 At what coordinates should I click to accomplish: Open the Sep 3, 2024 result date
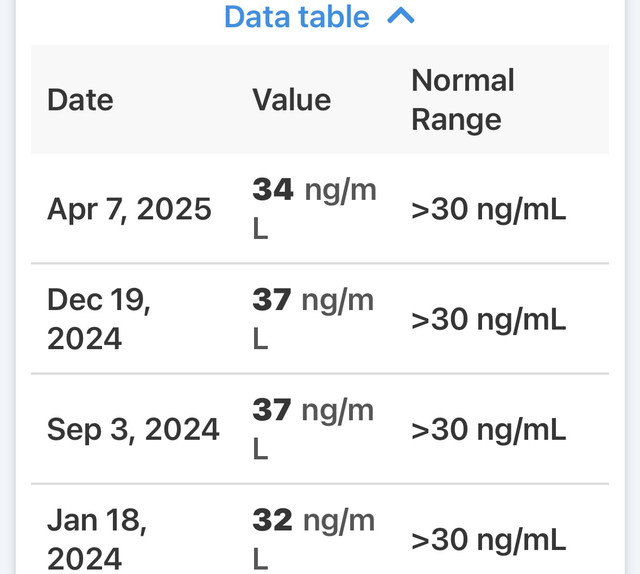pos(133,429)
